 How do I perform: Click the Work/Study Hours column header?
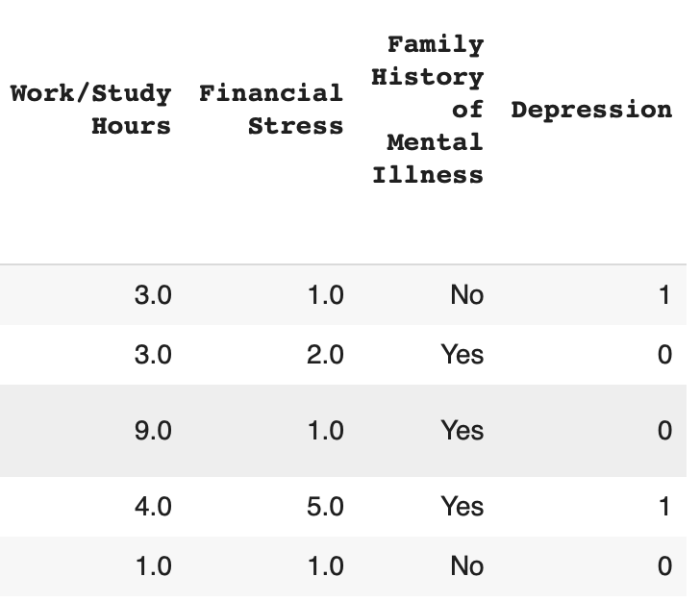[91, 110]
